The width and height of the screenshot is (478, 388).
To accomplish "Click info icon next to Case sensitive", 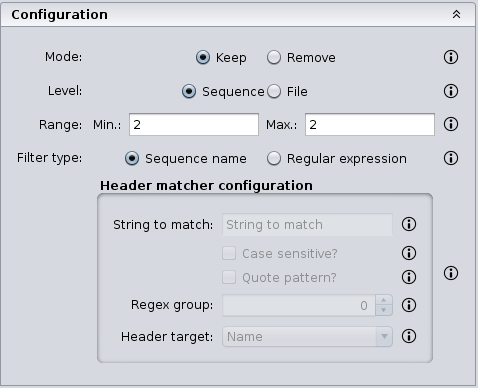I will pyautogui.click(x=409, y=253).
